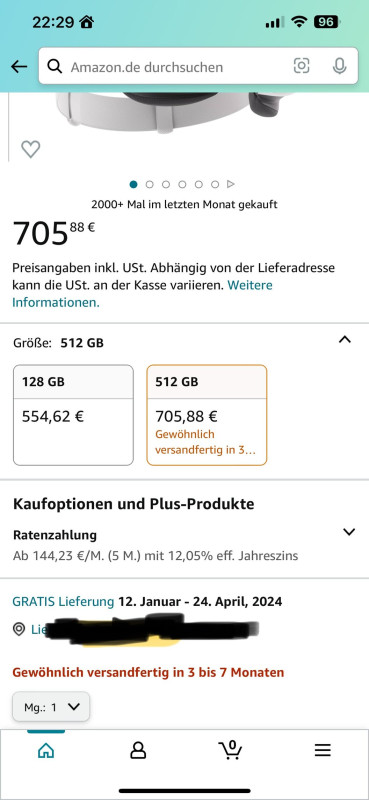Show the last product image dot
Viewport: 369px width, 800px height.
click(215, 184)
